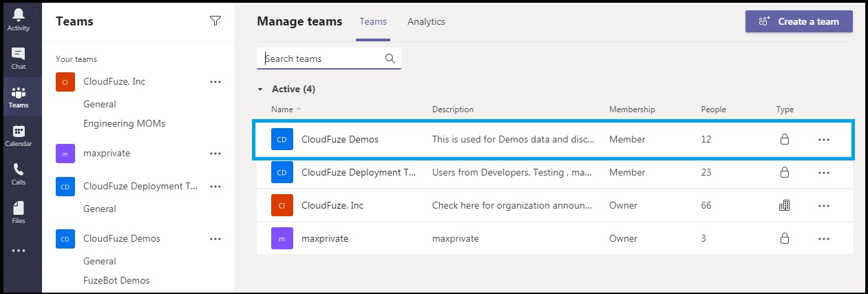The image size is (868, 294).
Task: Open more options for CloudFuze Demos row
Action: 824,140
